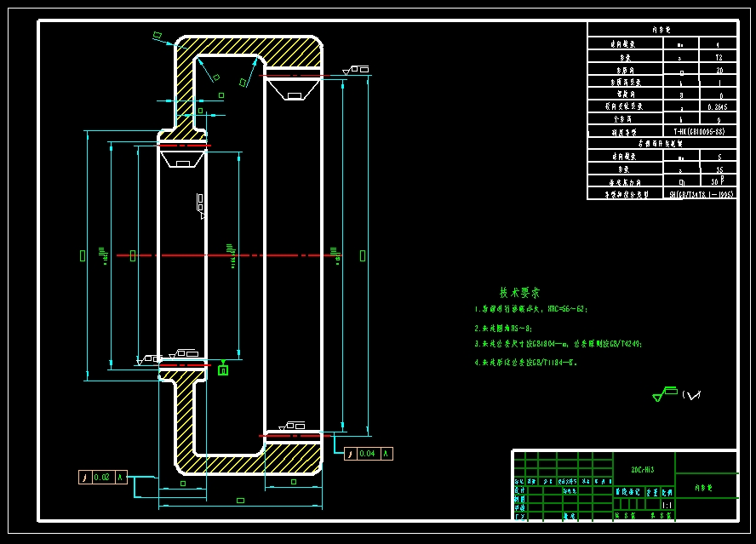Select technical note 1 mentioning HRC=56~62
Image resolution: width=756 pixels, height=544 pixels.
point(531,309)
